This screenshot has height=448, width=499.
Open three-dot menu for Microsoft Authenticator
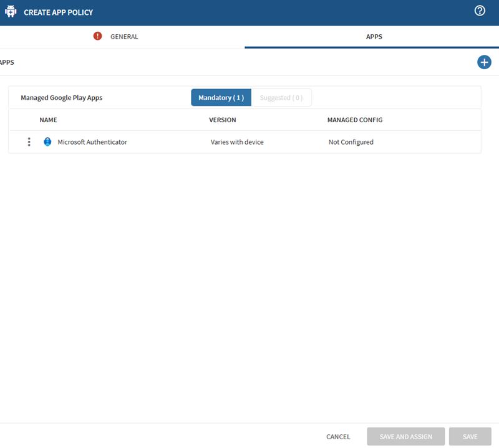tap(29, 142)
